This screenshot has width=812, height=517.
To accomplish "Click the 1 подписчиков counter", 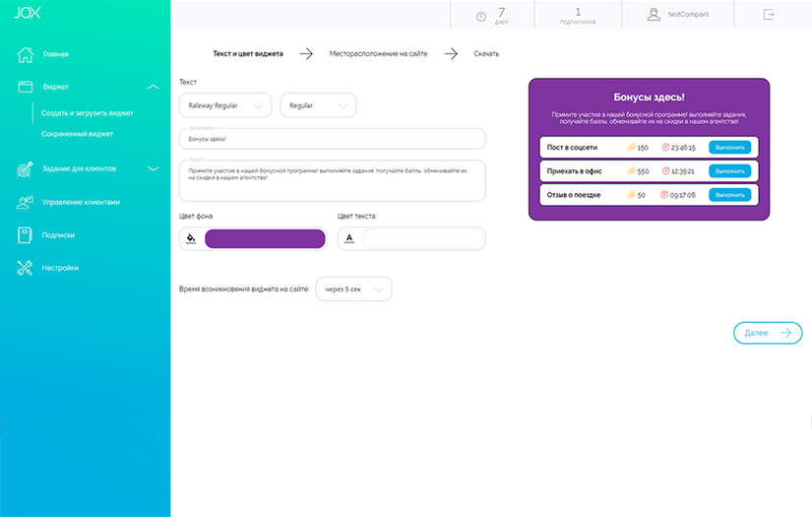I will point(578,15).
